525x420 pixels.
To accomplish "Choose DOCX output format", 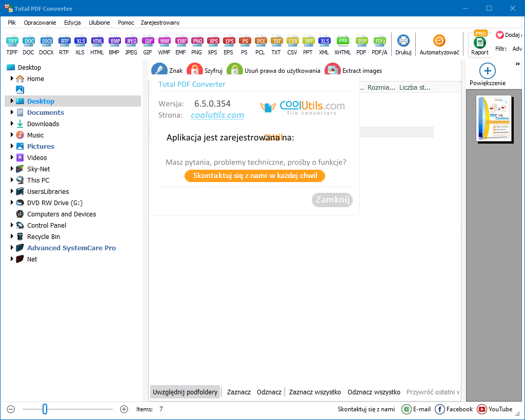I will click(x=46, y=45).
